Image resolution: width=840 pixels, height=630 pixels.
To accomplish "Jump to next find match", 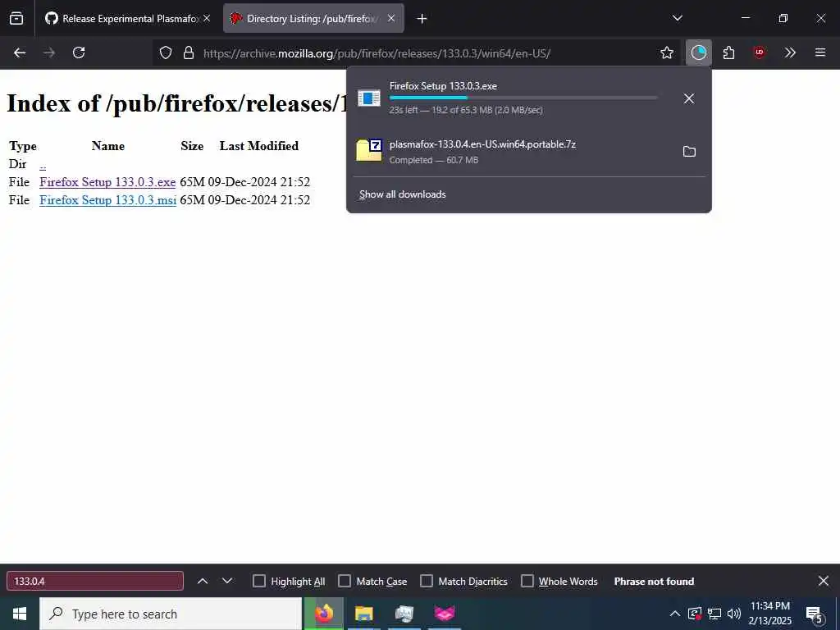I will point(227,582).
